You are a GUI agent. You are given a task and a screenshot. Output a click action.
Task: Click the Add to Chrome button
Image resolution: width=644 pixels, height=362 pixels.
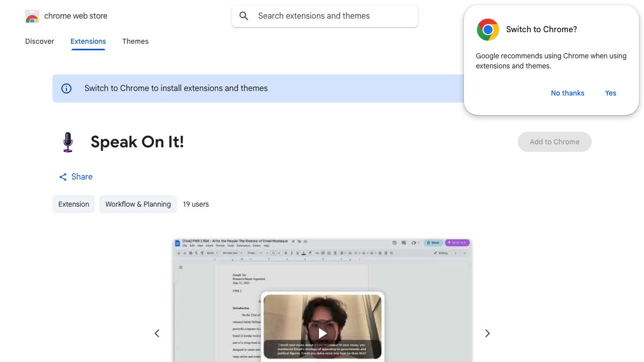pyautogui.click(x=554, y=142)
